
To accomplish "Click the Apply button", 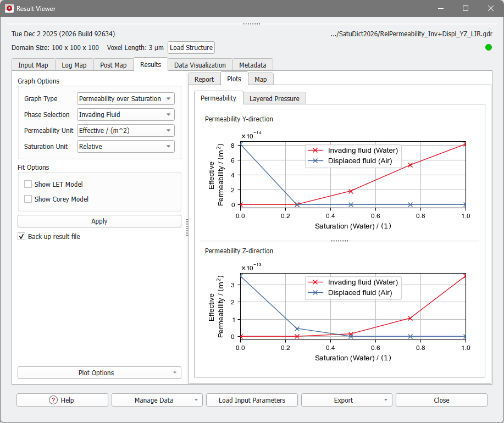I will coord(99,221).
